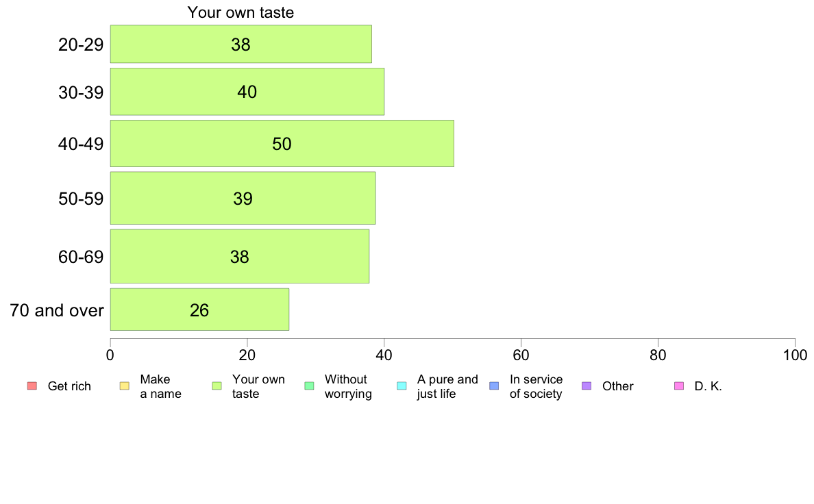Click the Your own taste chart title
This screenshot has height=504, width=814.
pos(241,12)
